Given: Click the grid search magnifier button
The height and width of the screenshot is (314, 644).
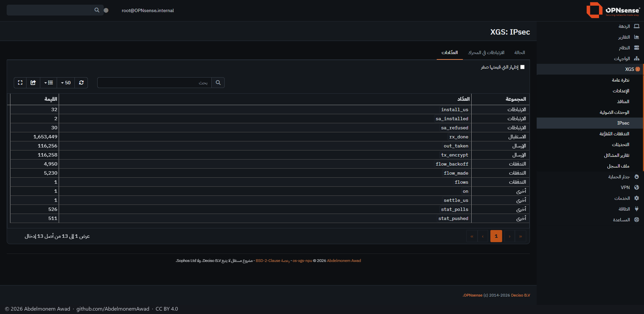Looking at the screenshot, I should (218, 83).
